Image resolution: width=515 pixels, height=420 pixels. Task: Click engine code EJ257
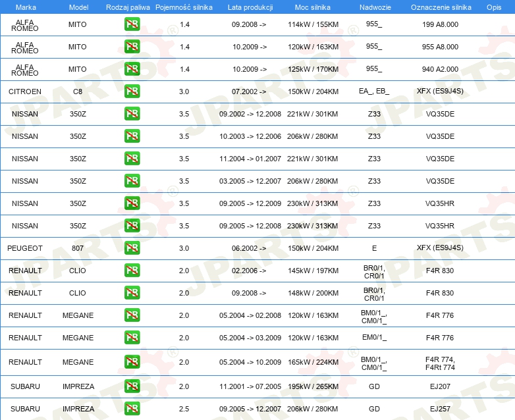click(x=440, y=409)
